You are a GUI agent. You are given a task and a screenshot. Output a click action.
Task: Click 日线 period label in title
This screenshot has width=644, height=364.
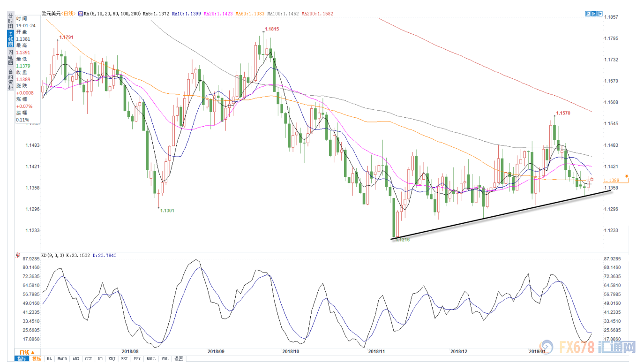68,14
